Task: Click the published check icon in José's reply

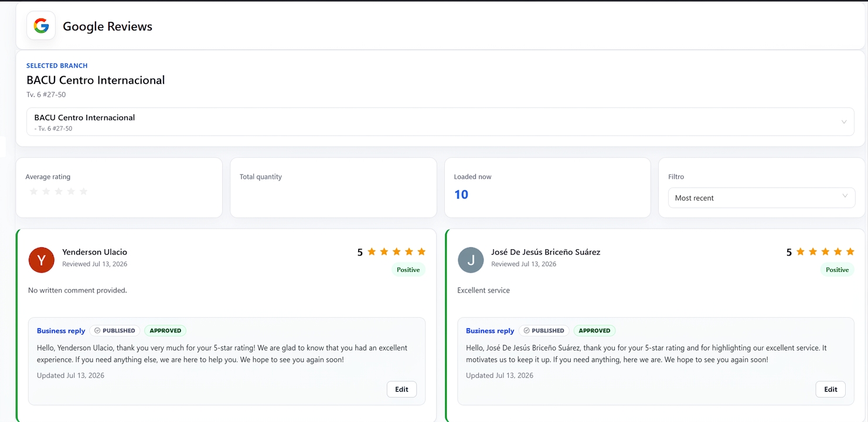Action: click(526, 331)
